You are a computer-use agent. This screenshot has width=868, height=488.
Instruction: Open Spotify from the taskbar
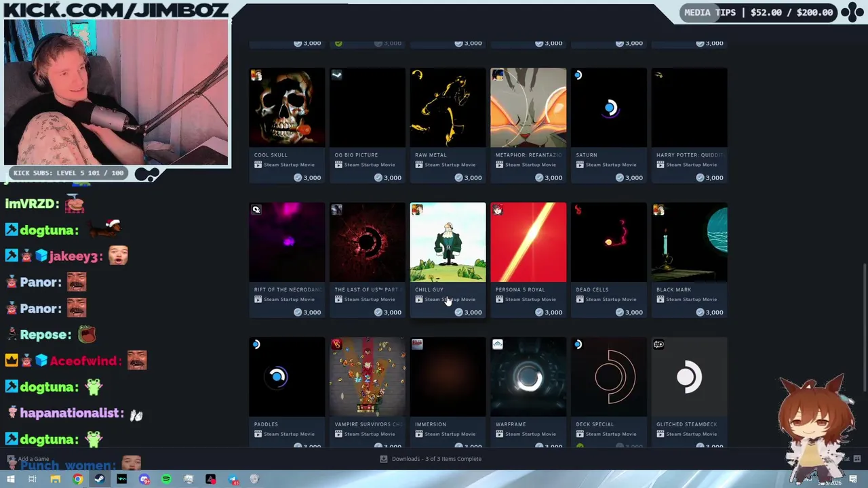(166, 479)
